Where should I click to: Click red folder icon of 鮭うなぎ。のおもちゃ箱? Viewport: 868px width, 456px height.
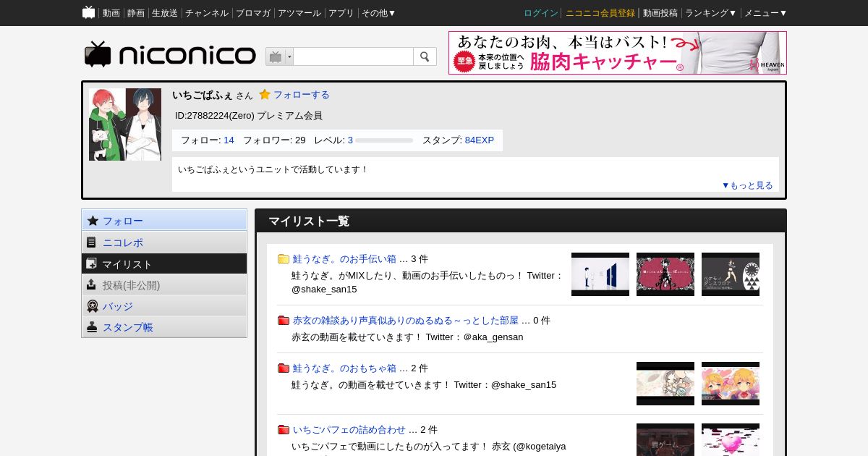pos(284,368)
